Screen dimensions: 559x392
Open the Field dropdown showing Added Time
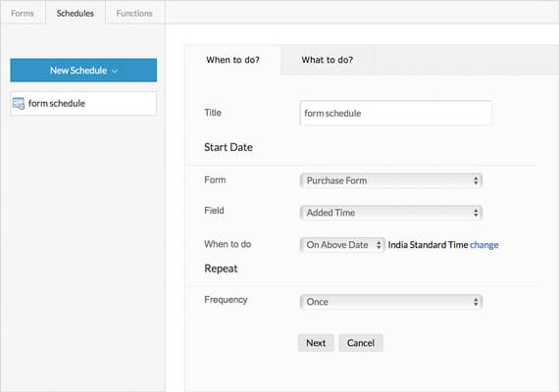pyautogui.click(x=391, y=213)
